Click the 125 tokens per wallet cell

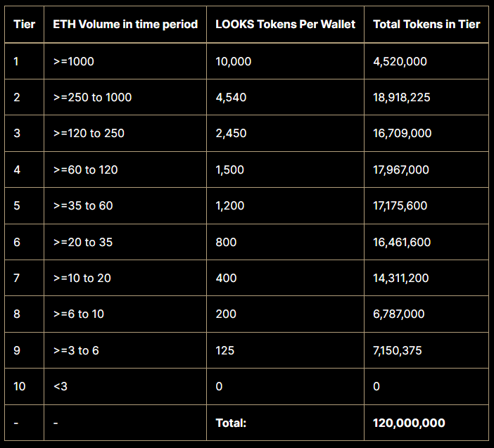tap(225, 350)
